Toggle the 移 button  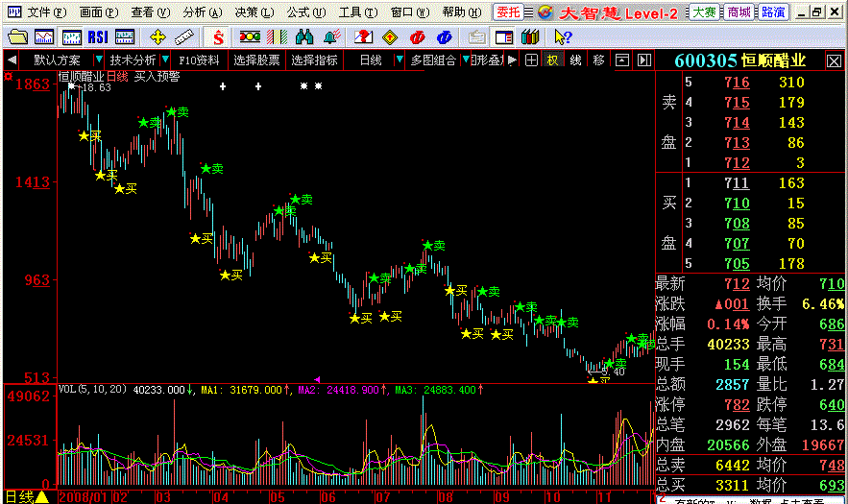(598, 60)
